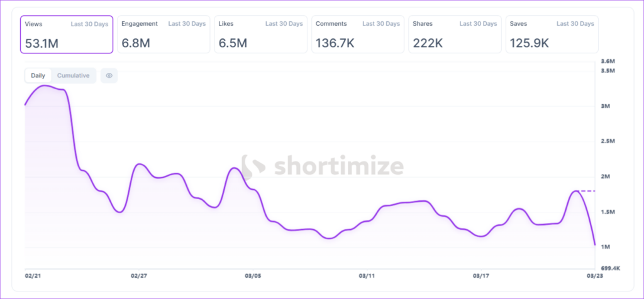Image resolution: width=644 pixels, height=299 pixels.
Task: Click the Shortimize logo icon watermark
Action: (255, 167)
